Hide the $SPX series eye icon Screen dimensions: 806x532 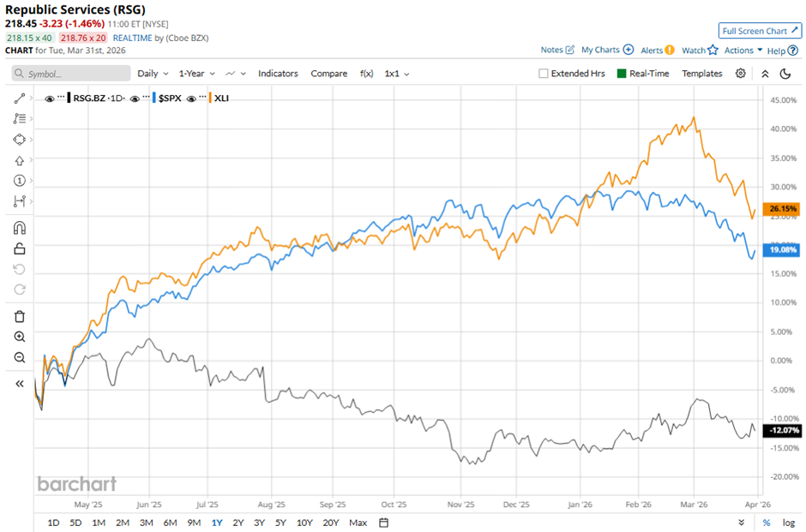pyautogui.click(x=135, y=99)
